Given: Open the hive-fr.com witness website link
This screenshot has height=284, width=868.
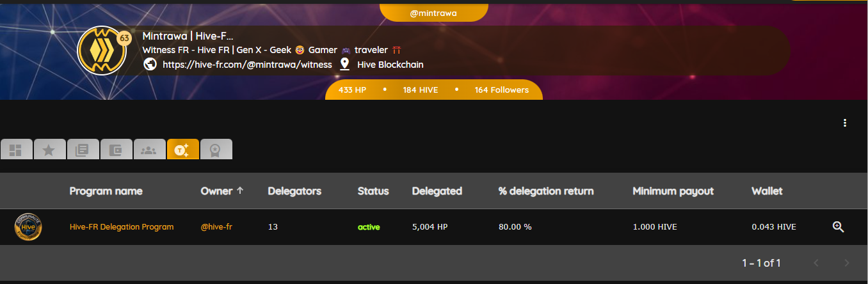Looking at the screenshot, I should pos(247,65).
